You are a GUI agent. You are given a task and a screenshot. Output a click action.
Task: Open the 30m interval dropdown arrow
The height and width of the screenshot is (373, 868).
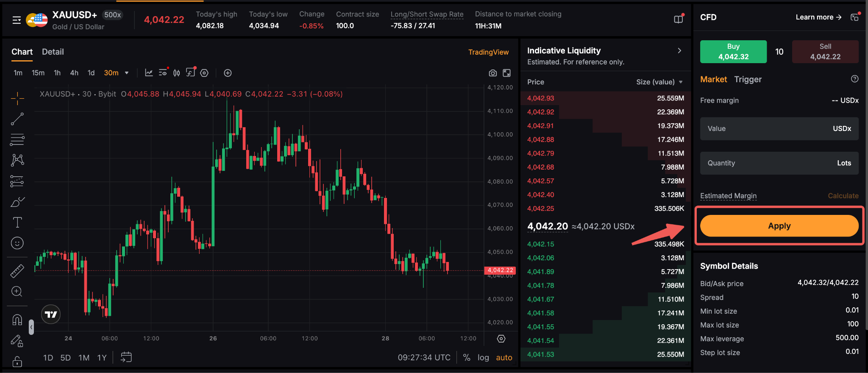(x=127, y=73)
